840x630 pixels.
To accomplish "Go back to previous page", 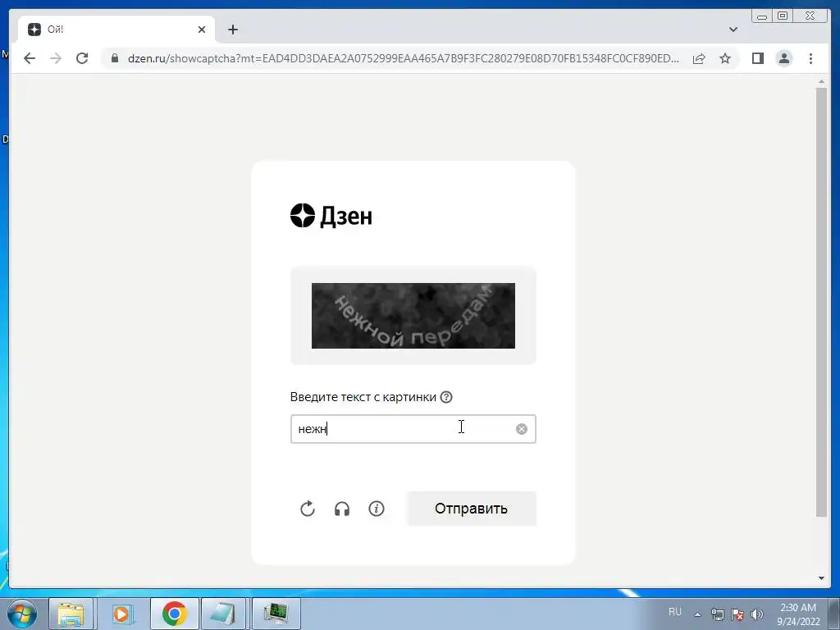I will [x=30, y=58].
